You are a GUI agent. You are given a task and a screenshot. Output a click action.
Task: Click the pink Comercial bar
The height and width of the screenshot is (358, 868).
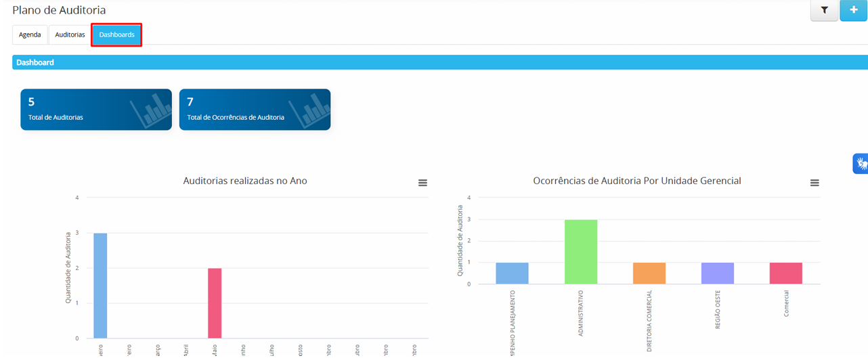[786, 273]
